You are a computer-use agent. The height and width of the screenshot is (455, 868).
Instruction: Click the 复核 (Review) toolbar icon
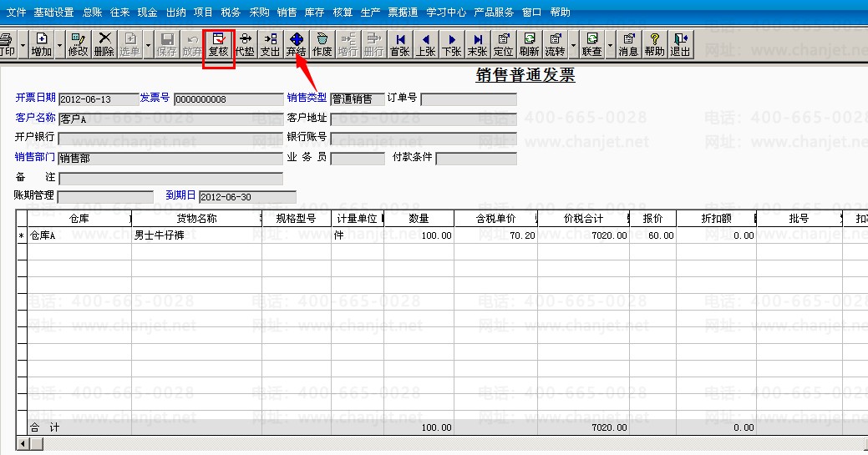click(x=219, y=44)
